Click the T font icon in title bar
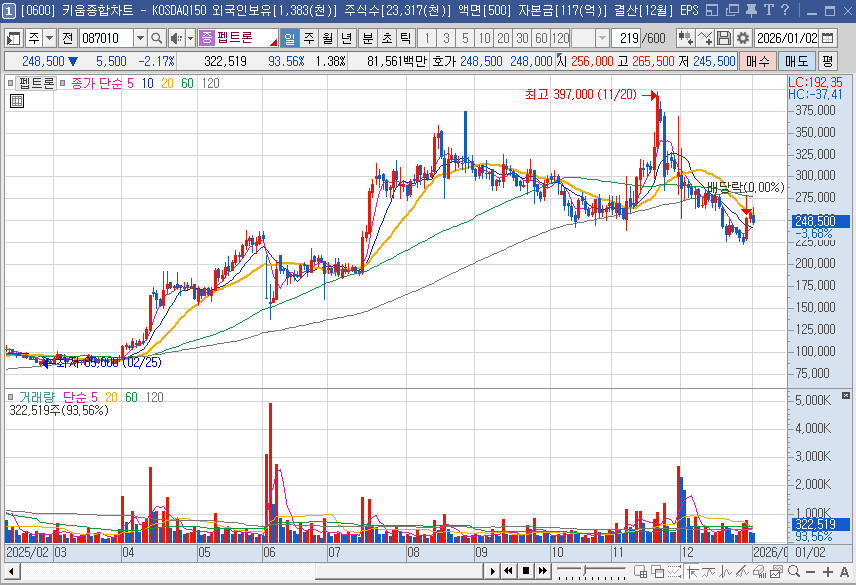The width and height of the screenshot is (856, 585). pos(769,10)
